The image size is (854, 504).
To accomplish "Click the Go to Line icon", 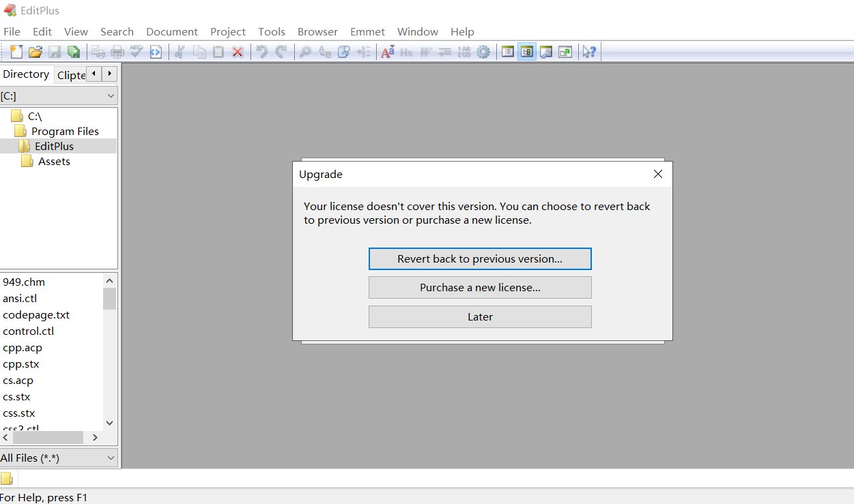I will point(363,52).
